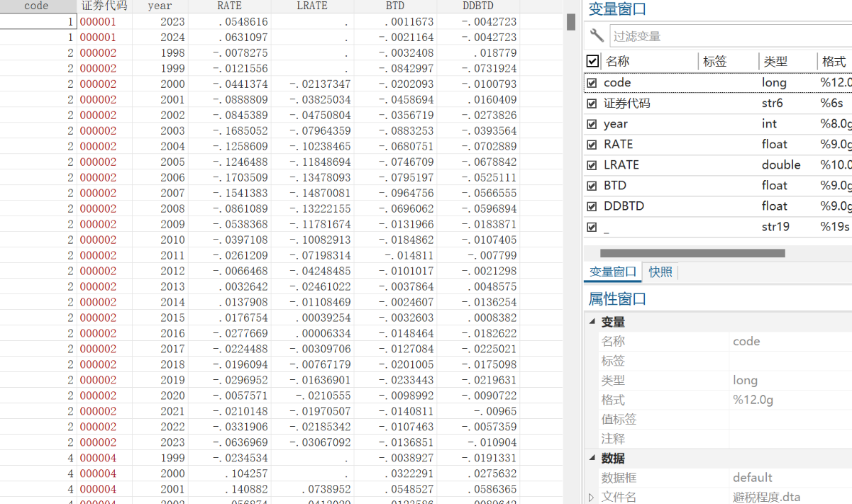Click the data grid vertical scrollbar thumb

pos(571,22)
